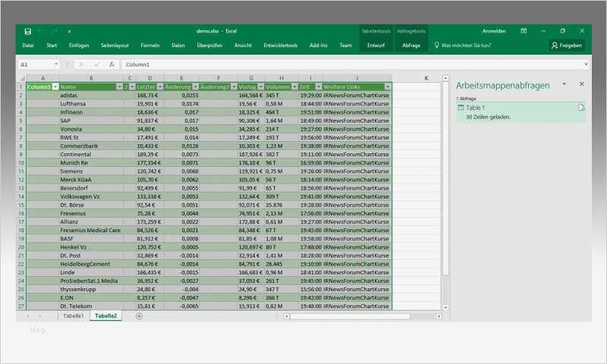Click the preview icon beside Table 1 query
Image resolution: width=607 pixels, height=364 pixels.
point(581,108)
